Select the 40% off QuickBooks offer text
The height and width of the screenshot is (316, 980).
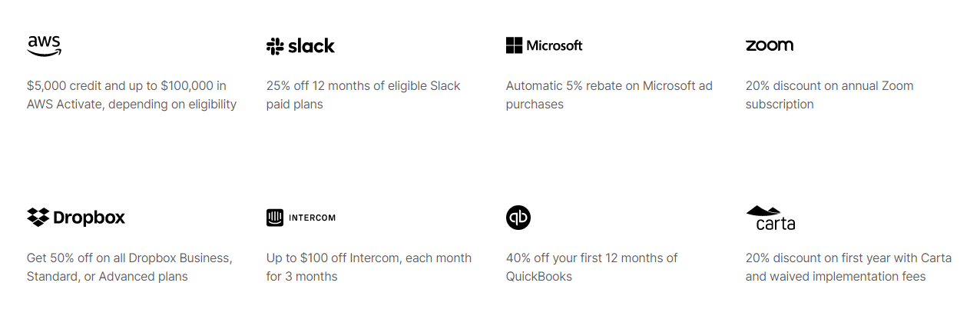click(x=591, y=267)
